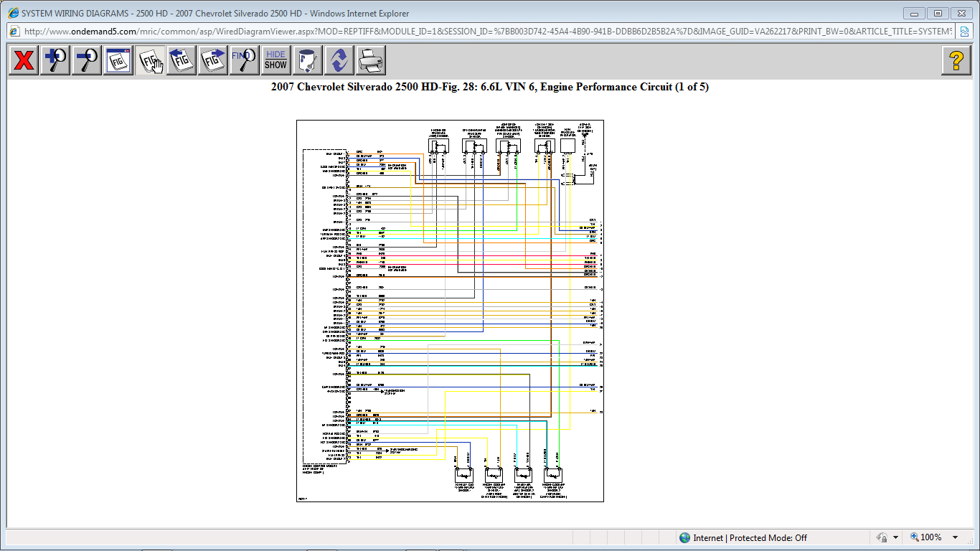This screenshot has height=551, width=980.
Task: Click inside the address bar URL field
Action: pos(287,32)
